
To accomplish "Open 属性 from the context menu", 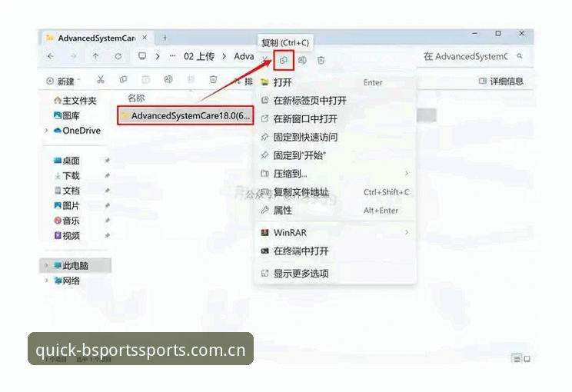I will 335,210.
